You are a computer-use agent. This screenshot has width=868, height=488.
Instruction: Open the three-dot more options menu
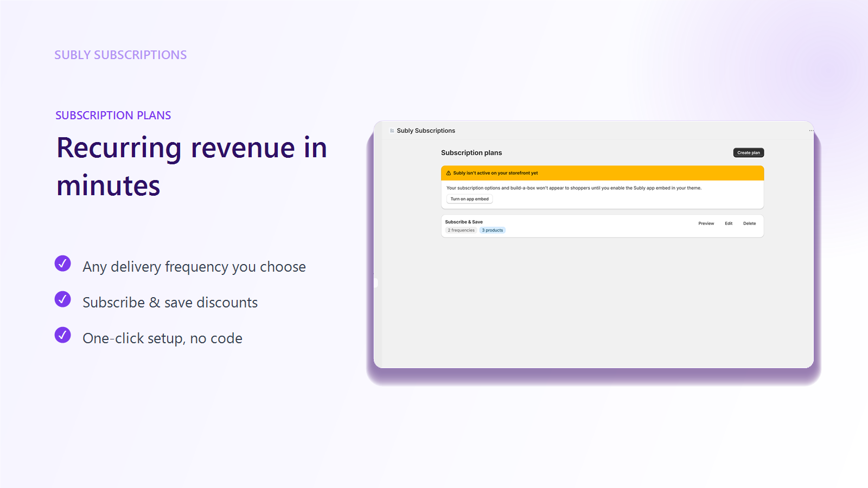[x=811, y=131]
